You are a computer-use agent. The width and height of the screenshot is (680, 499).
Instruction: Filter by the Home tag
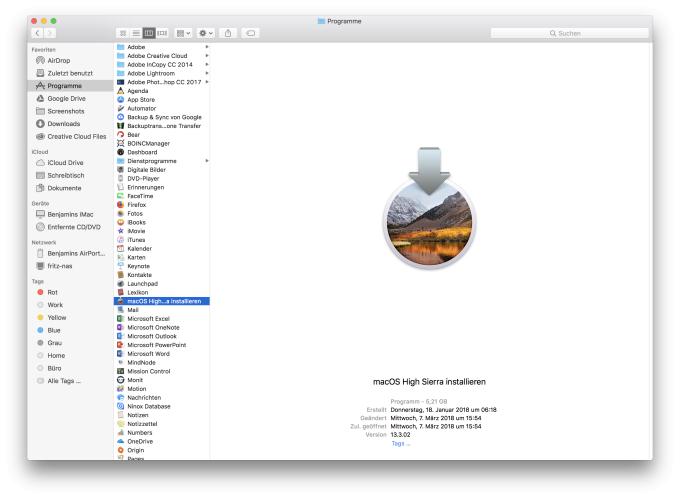tap(70, 355)
